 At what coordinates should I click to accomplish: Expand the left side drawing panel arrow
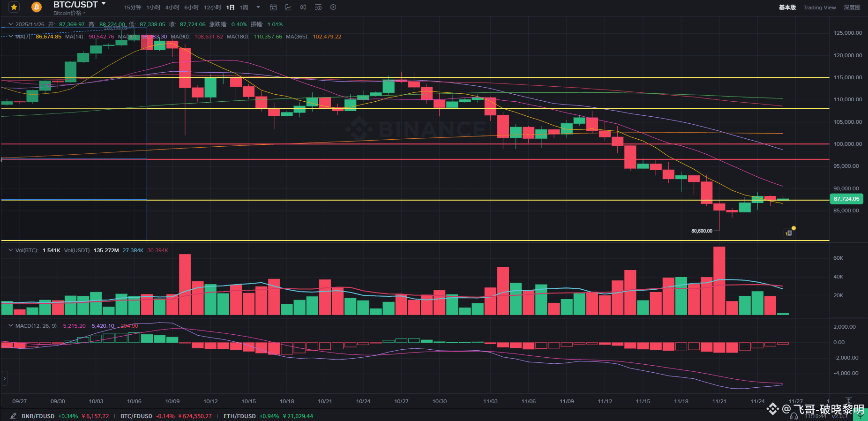pyautogui.click(x=5, y=378)
